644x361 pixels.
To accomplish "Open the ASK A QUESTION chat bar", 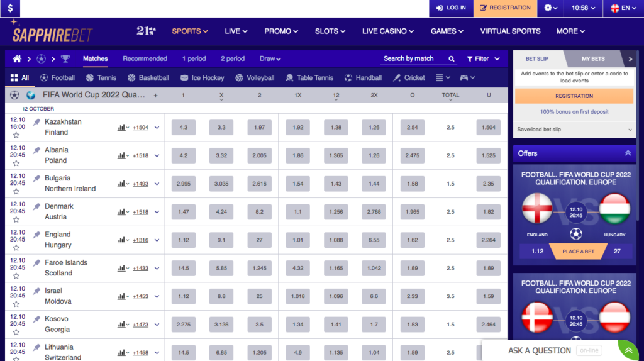I will tap(539, 350).
